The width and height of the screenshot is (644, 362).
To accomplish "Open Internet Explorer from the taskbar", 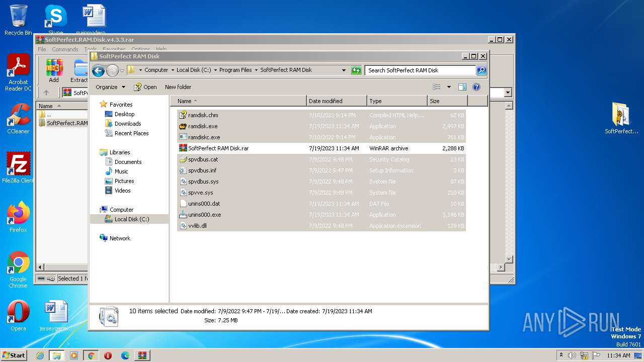I will coord(40,355).
